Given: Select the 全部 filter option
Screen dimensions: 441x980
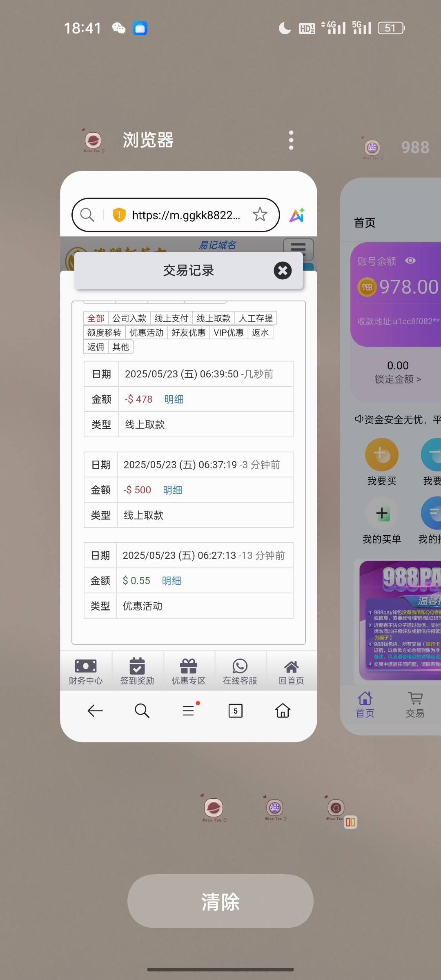Looking at the screenshot, I should (96, 318).
